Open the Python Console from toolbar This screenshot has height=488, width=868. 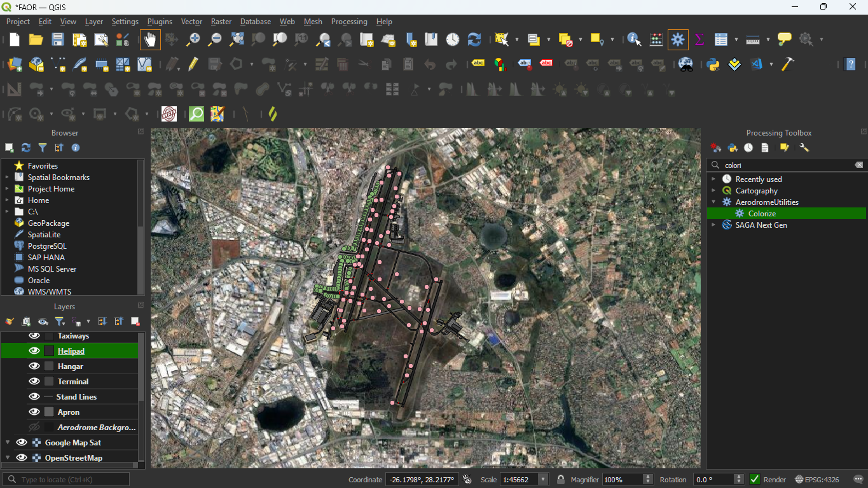click(x=713, y=64)
